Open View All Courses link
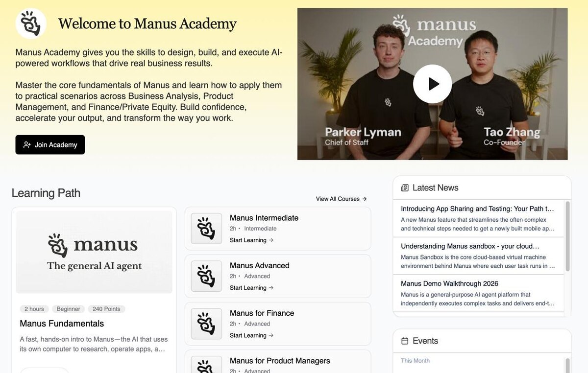This screenshot has width=588, height=373. pyautogui.click(x=341, y=199)
